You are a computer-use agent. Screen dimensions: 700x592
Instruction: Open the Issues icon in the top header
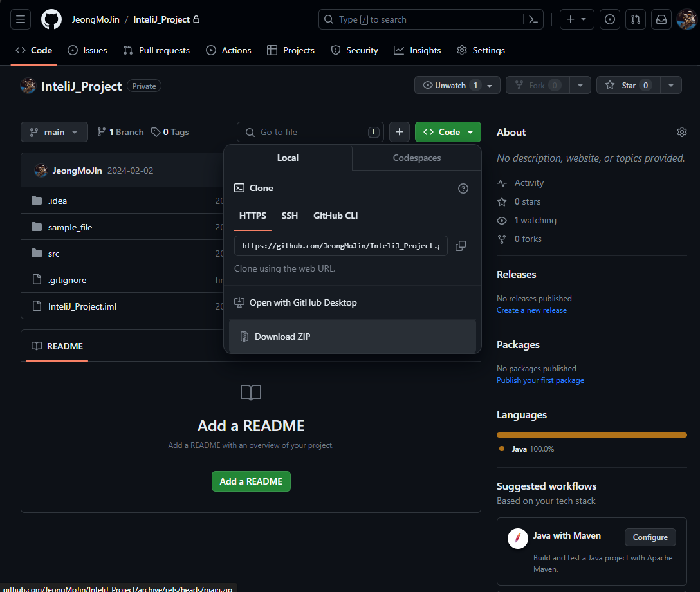click(609, 19)
